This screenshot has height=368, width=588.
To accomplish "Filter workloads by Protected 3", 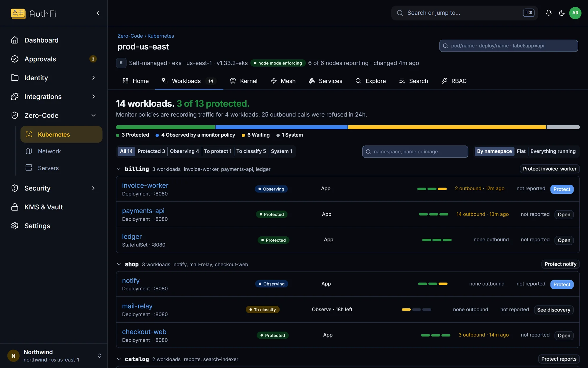I will [151, 151].
